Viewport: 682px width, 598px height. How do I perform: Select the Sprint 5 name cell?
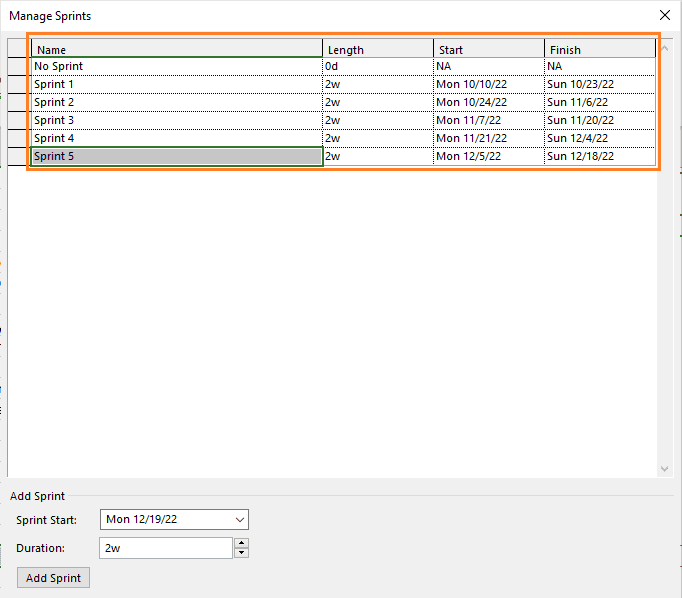(177, 157)
